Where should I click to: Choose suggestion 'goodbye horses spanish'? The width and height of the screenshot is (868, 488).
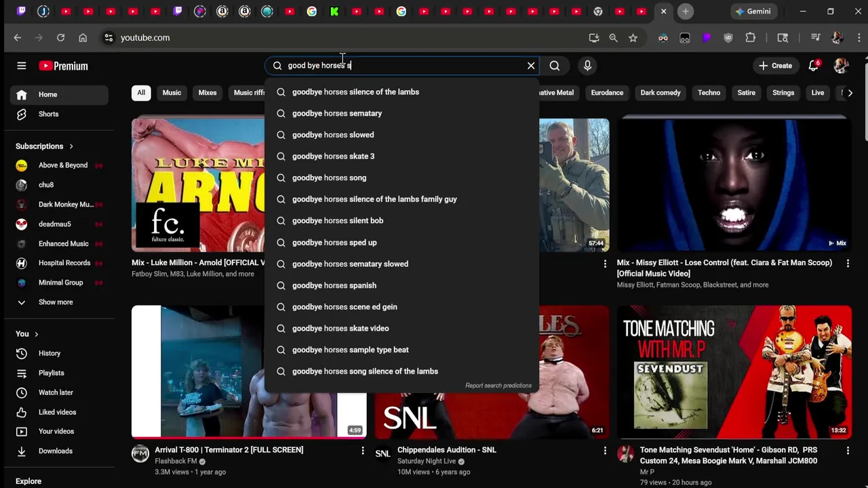[x=401, y=285]
